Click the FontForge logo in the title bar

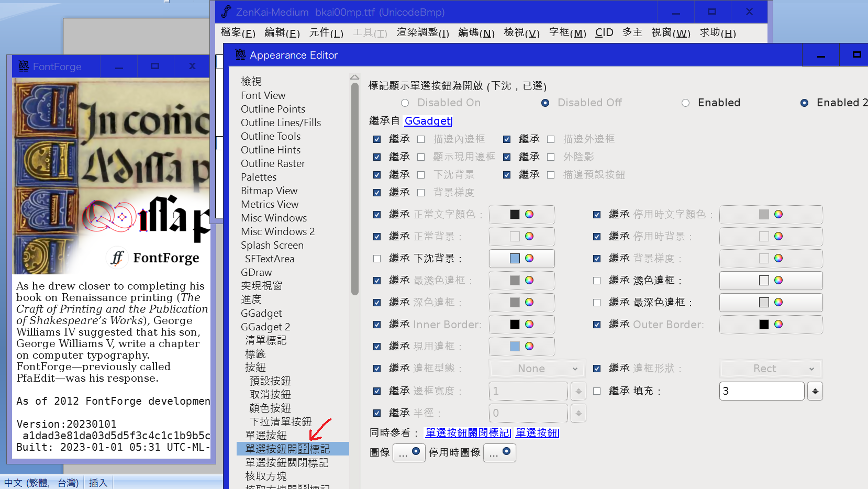pos(23,66)
